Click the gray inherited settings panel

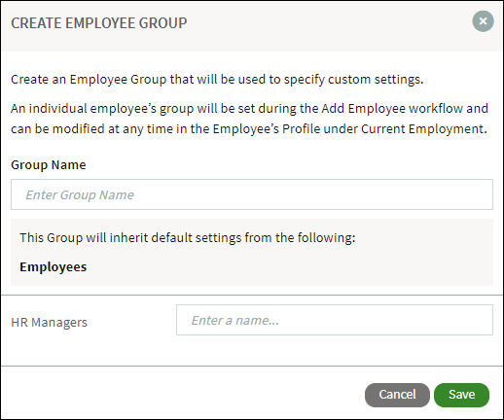[252, 252]
